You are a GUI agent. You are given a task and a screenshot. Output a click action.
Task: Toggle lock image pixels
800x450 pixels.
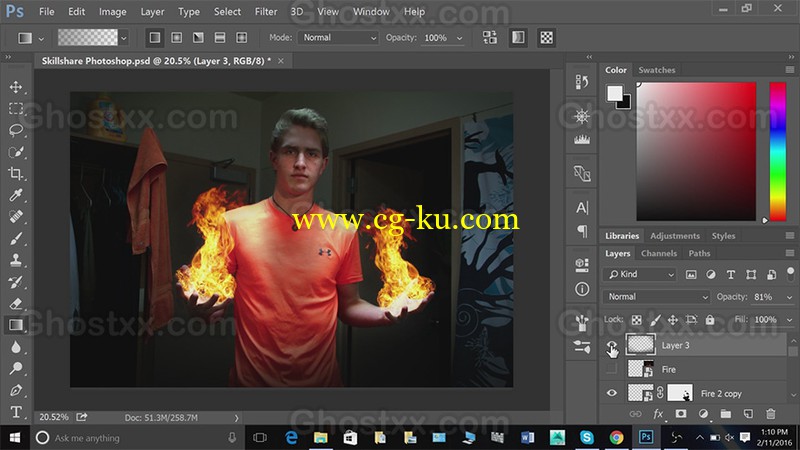click(655, 320)
